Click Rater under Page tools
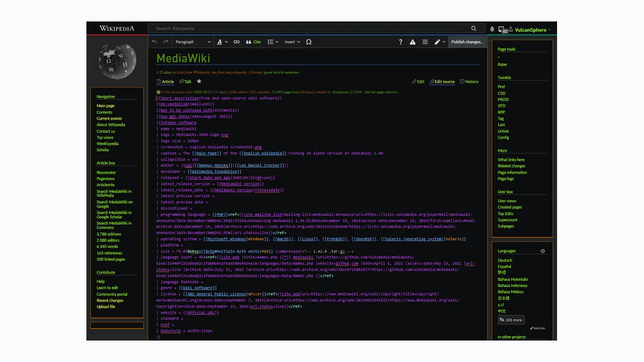This screenshot has width=644, height=362. click(x=502, y=64)
